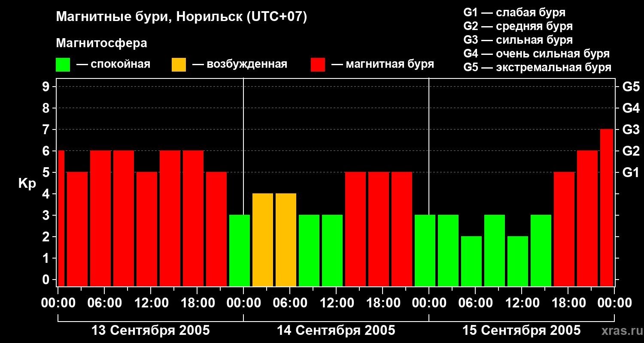Click the red Kp 5 bar on 15 Сентября
Image resolution: width=644 pixels, height=343 pixels.
pos(564,229)
